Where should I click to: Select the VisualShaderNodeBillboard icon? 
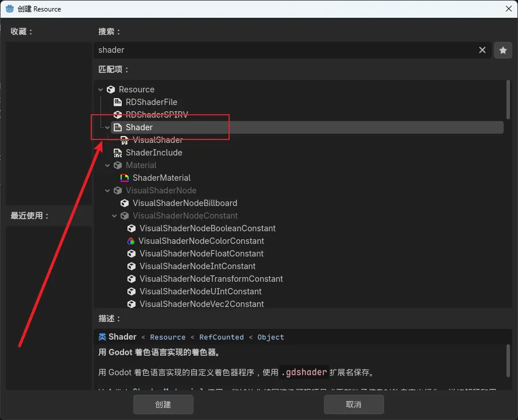pos(125,203)
